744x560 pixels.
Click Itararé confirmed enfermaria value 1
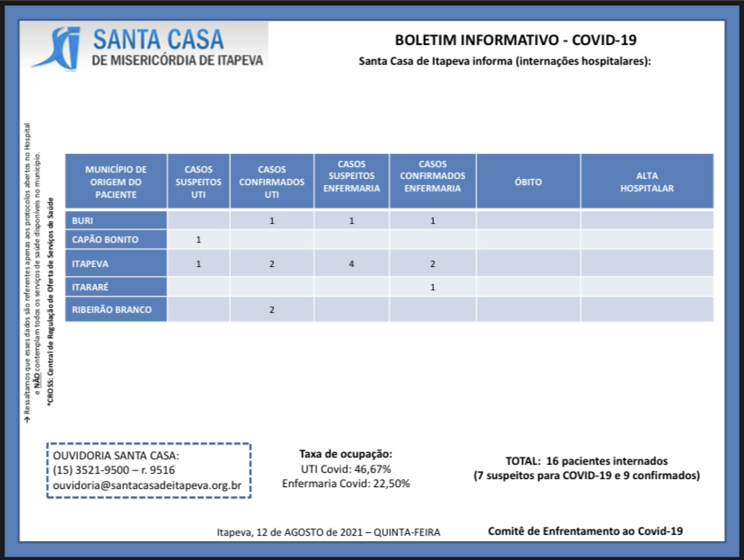click(x=433, y=287)
